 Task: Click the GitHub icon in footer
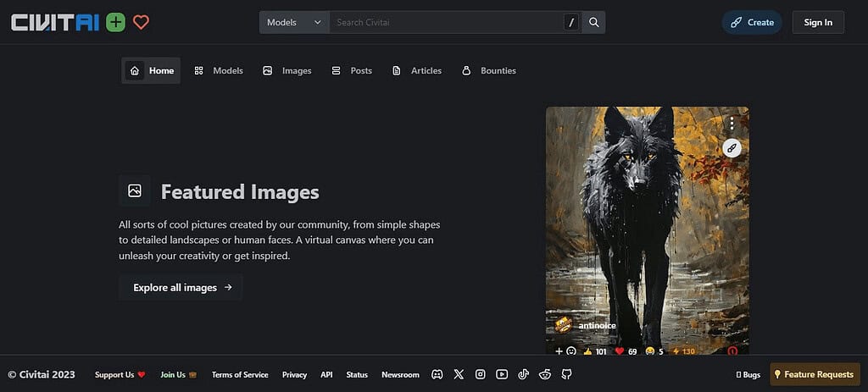(x=566, y=374)
